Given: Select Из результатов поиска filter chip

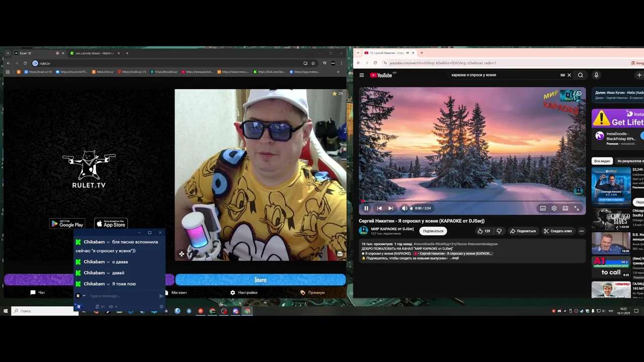Looking at the screenshot, I should click(630, 161).
